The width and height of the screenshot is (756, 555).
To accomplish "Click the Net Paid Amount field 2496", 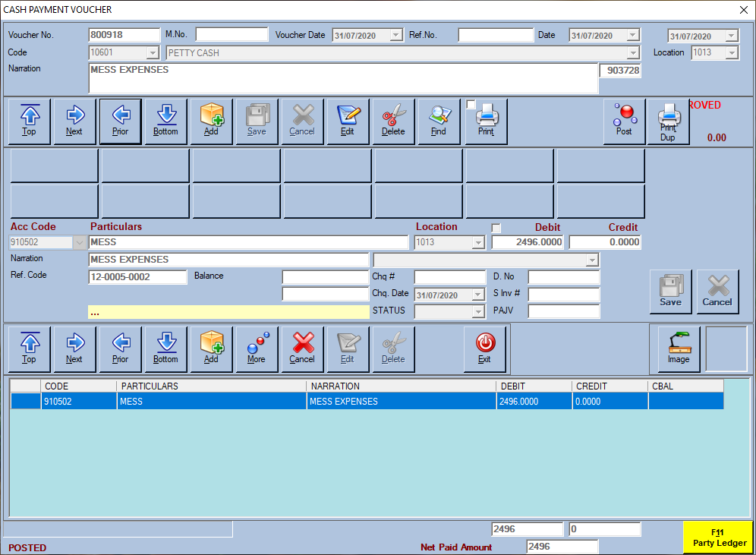I will pyautogui.click(x=562, y=547).
